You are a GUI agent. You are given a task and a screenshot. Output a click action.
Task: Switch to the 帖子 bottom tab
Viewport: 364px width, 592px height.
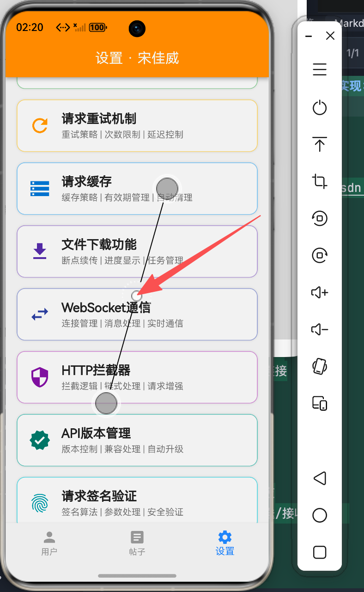pyautogui.click(x=137, y=543)
